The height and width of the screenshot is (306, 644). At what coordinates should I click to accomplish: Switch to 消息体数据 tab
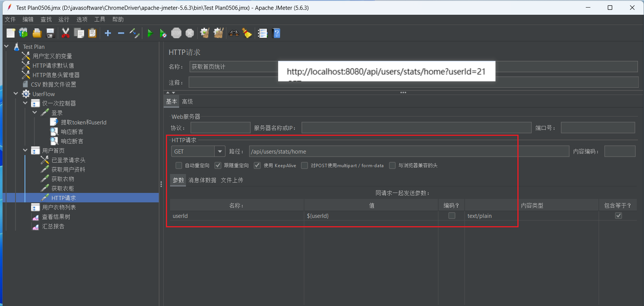pyautogui.click(x=203, y=180)
